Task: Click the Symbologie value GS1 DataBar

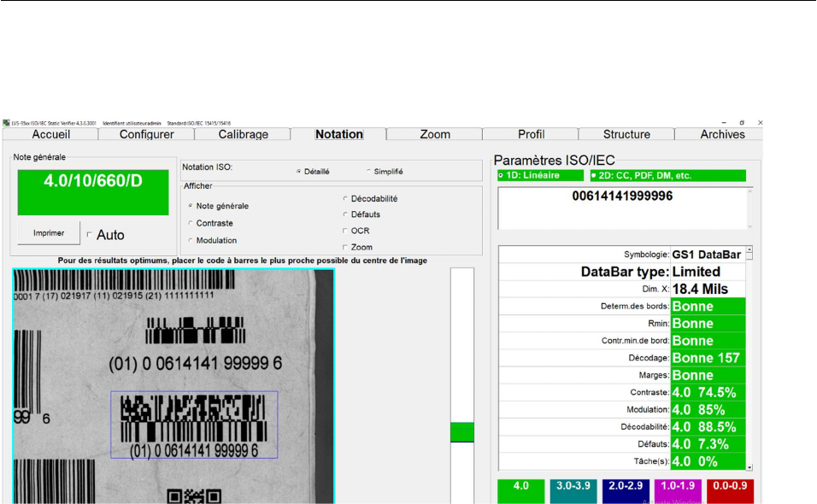Action: pos(708,255)
